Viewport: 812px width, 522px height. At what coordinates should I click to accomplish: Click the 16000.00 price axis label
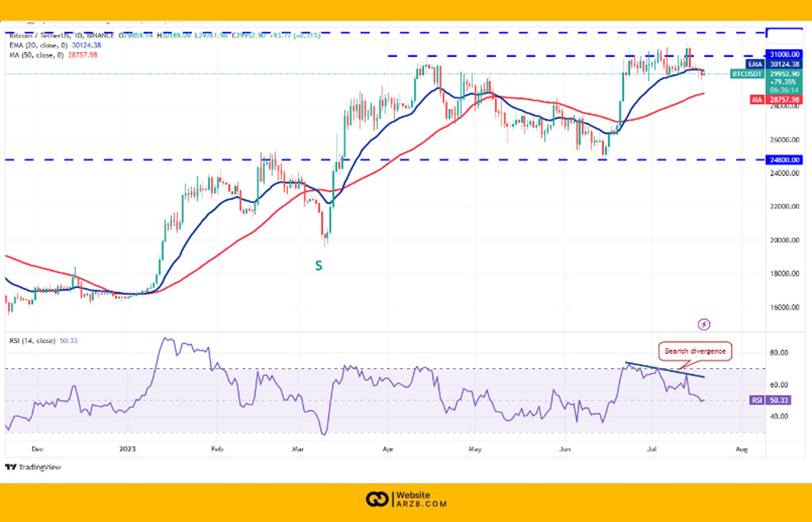tap(784, 307)
